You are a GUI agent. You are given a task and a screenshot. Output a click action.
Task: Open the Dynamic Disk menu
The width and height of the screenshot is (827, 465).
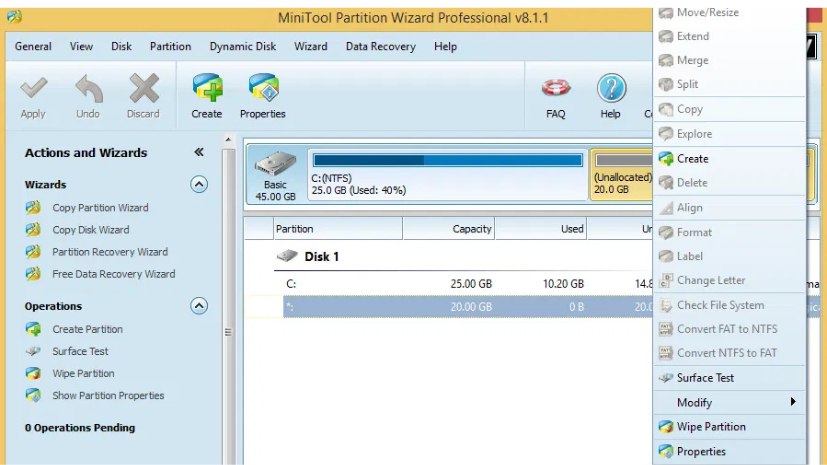click(242, 46)
